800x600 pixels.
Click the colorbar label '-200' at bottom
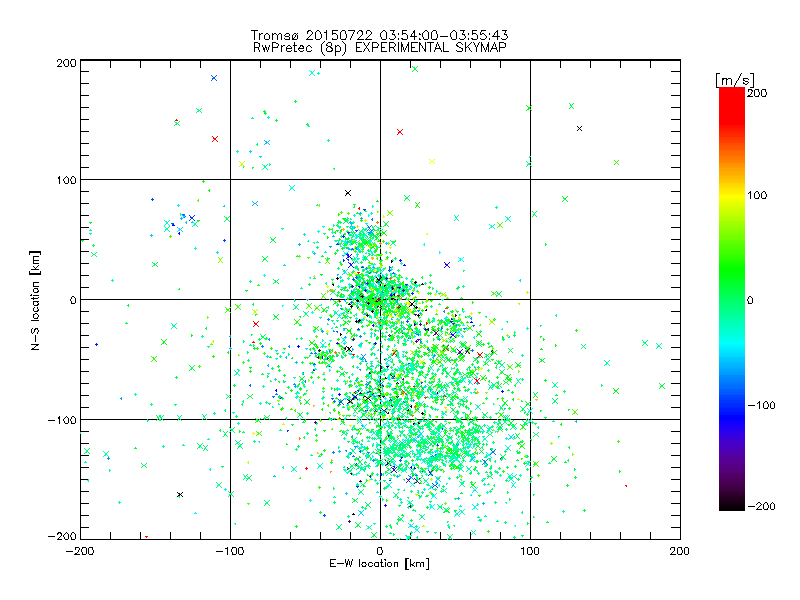[x=761, y=506]
